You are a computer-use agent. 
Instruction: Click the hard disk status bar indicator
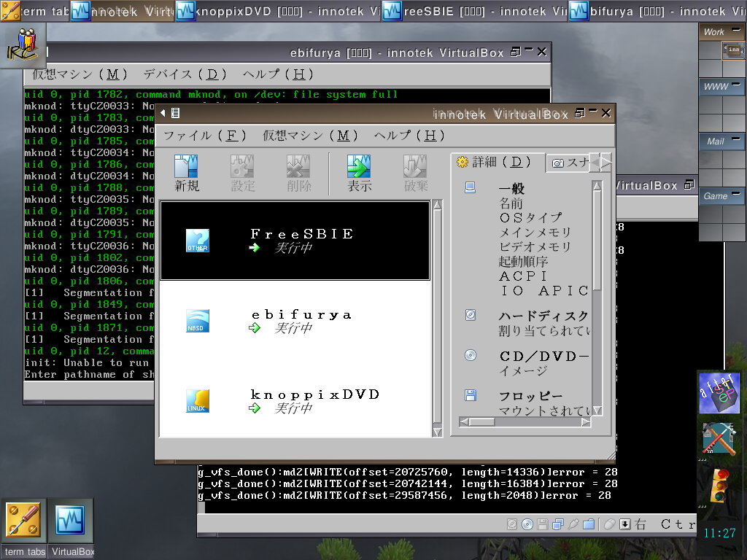512,524
